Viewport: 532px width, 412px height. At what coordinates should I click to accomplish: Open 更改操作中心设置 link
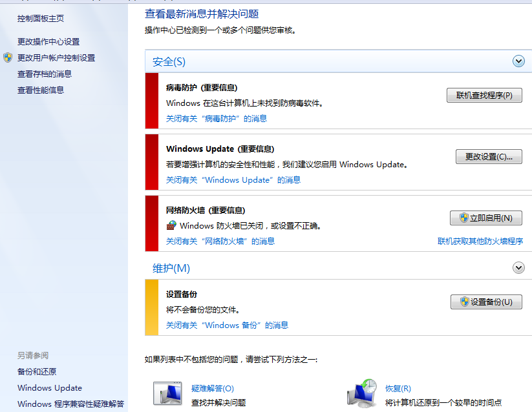pyautogui.click(x=48, y=42)
